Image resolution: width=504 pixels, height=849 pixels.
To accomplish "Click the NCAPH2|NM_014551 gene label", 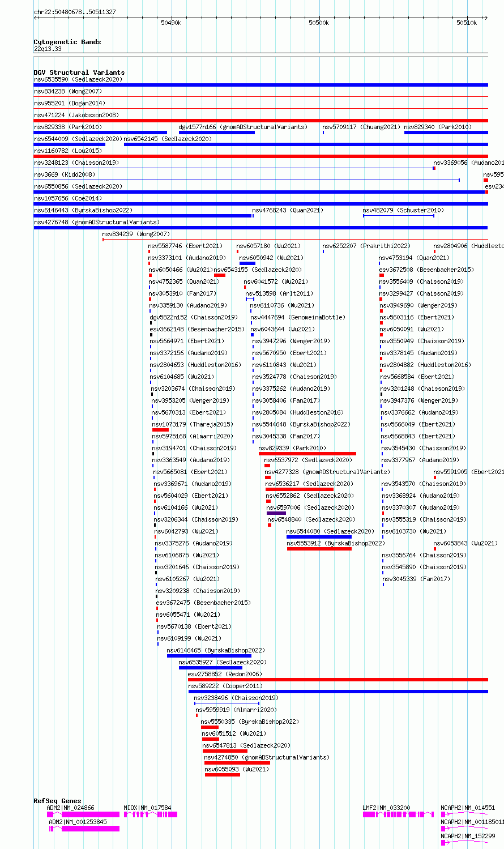I will coord(468,808).
